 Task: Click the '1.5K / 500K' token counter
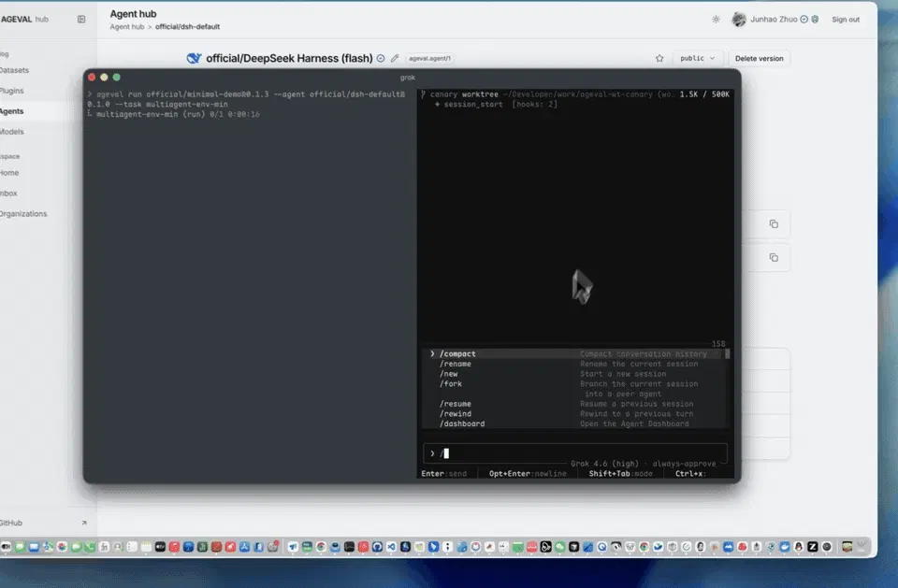[x=704, y=94]
